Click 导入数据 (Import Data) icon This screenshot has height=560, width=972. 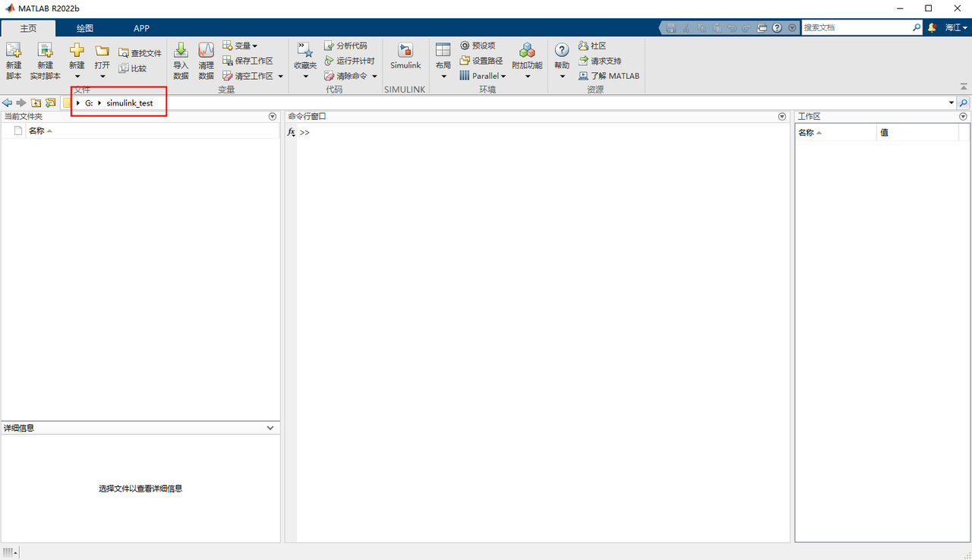181,61
